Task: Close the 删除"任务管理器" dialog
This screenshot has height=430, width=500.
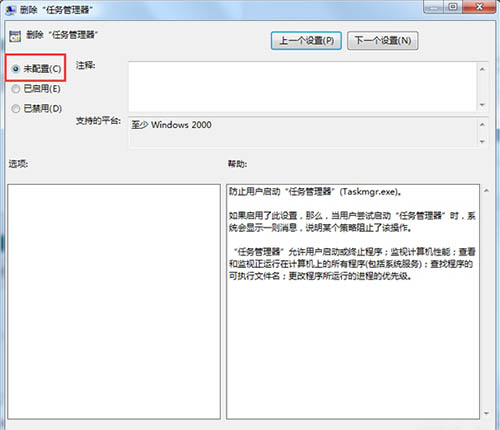Action: (479, 7)
